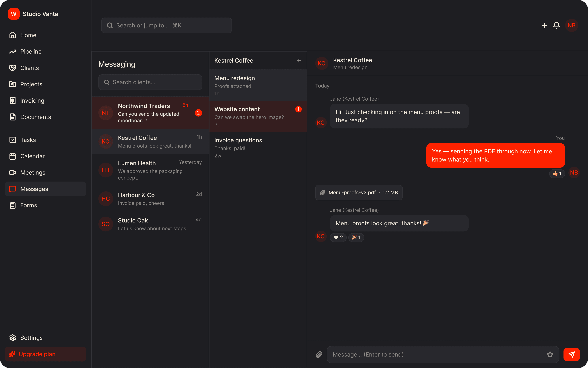
Task: Click the plus icon in top bar
Action: click(544, 25)
